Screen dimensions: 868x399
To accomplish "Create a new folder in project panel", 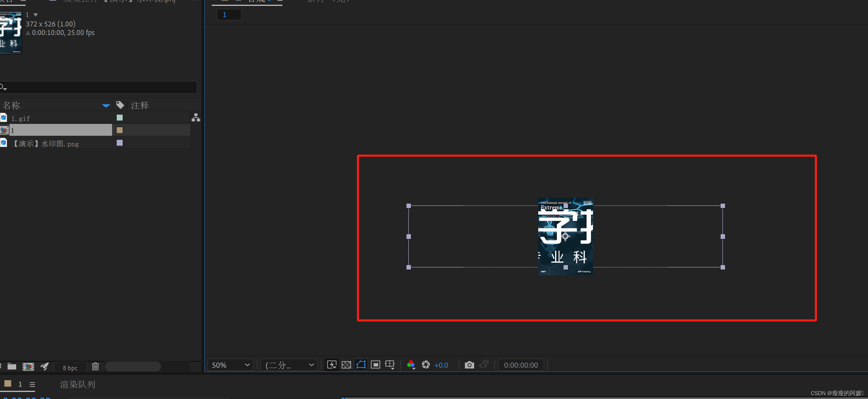I will click(12, 366).
